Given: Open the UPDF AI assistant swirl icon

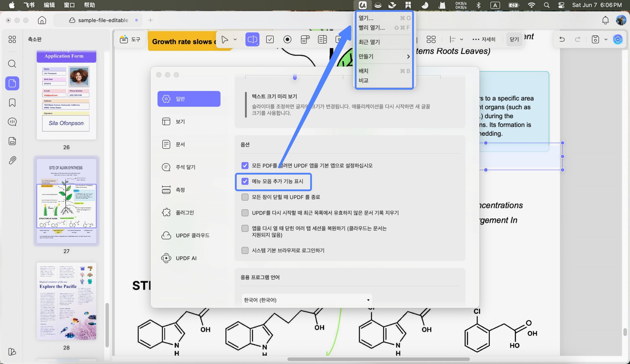Looking at the screenshot, I should pos(618,39).
